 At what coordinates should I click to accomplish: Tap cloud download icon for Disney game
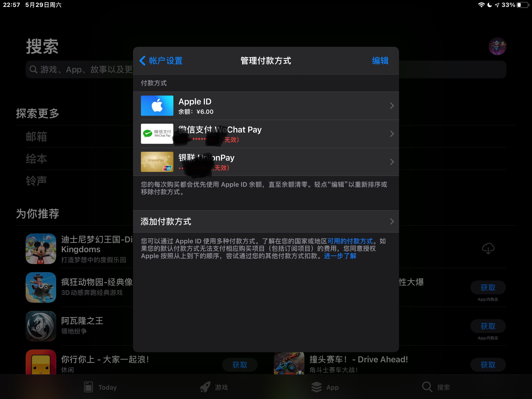click(x=488, y=249)
